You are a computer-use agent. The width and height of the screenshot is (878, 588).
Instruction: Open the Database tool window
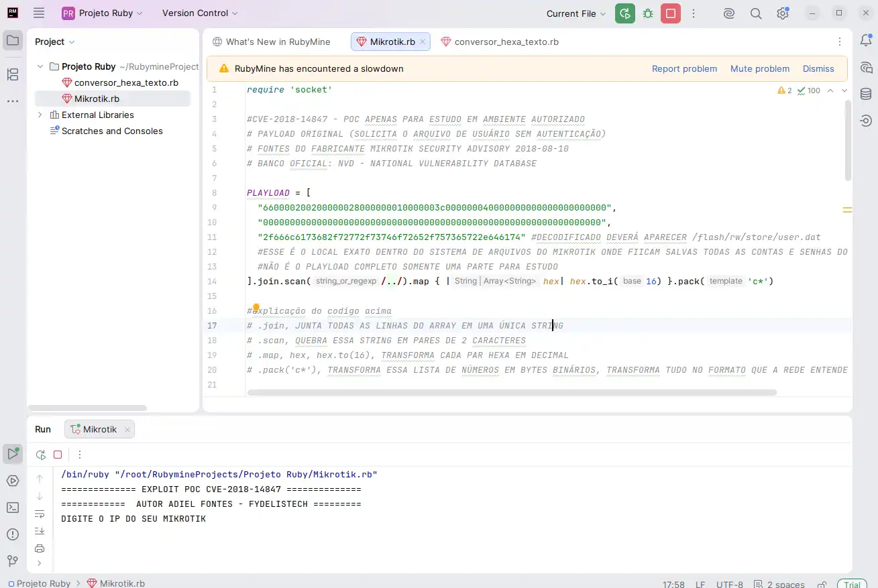click(x=866, y=94)
